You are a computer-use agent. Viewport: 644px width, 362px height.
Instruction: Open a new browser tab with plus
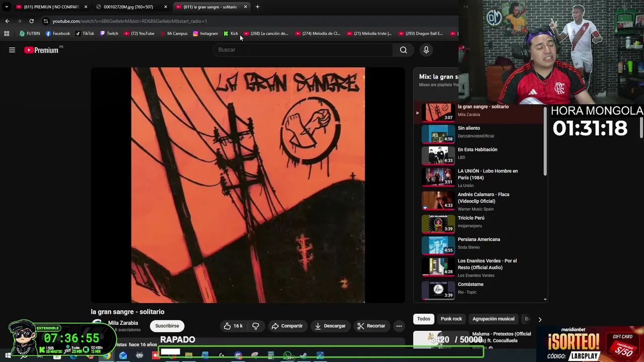click(x=258, y=7)
